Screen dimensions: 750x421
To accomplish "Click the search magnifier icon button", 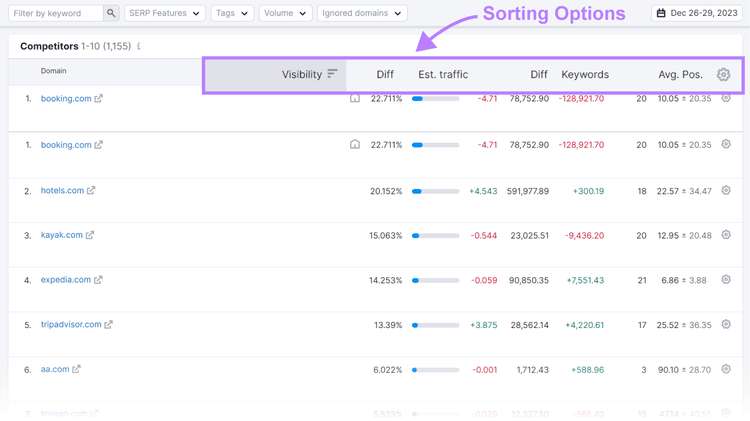I will (110, 13).
